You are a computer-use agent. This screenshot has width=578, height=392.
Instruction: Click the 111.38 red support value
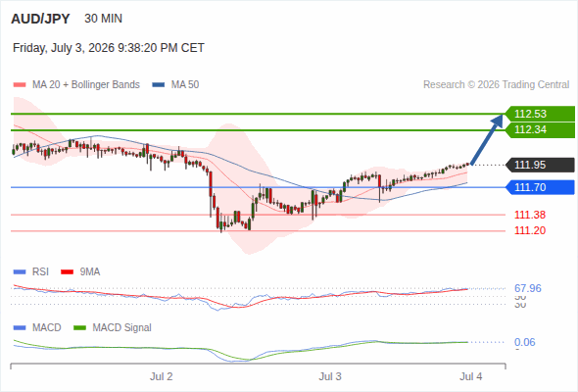tap(530, 215)
